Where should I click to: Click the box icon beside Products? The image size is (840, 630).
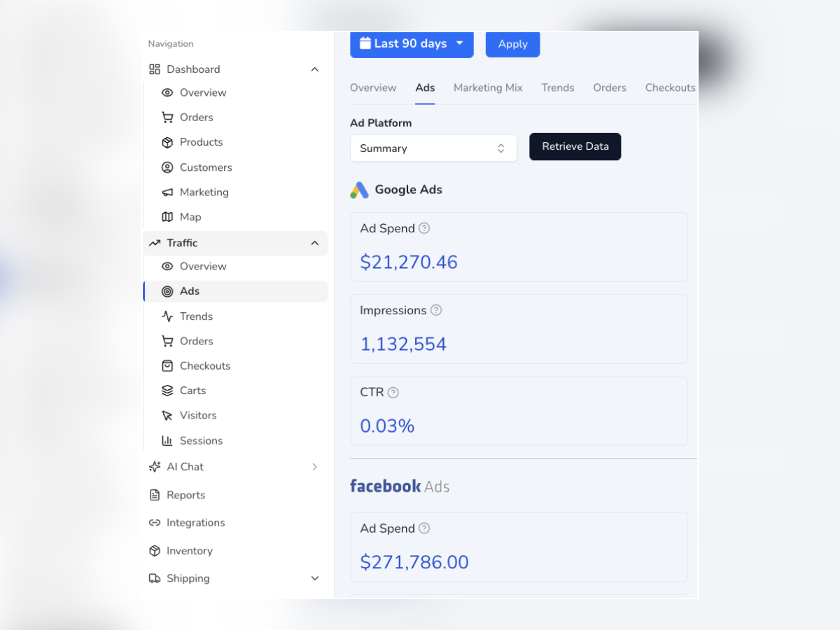(167, 142)
